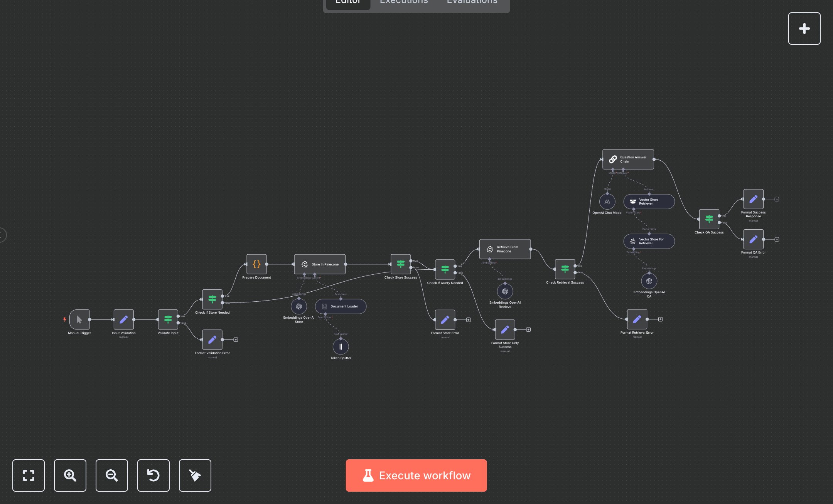The height and width of the screenshot is (504, 833).
Task: Zoom in on the workflow canvas
Action: (x=70, y=475)
